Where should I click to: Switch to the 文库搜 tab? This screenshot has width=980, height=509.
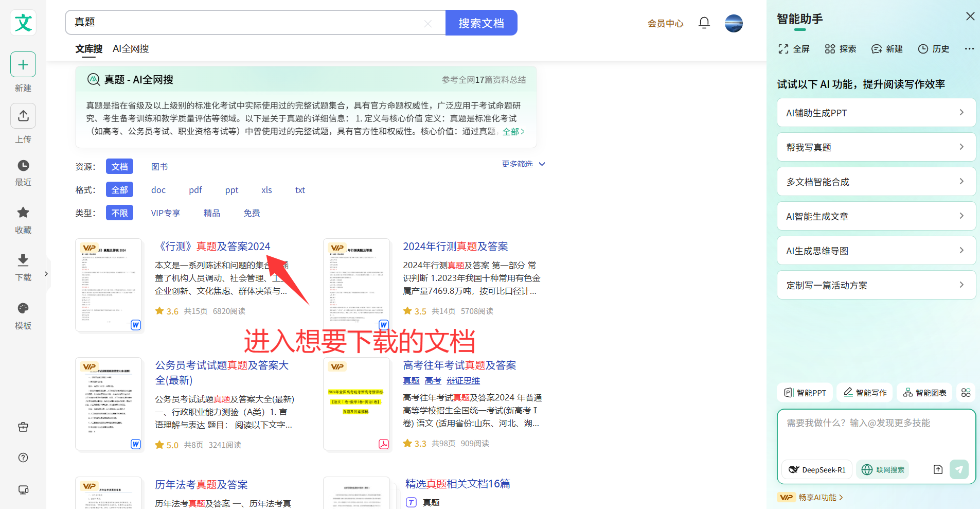[x=88, y=49]
